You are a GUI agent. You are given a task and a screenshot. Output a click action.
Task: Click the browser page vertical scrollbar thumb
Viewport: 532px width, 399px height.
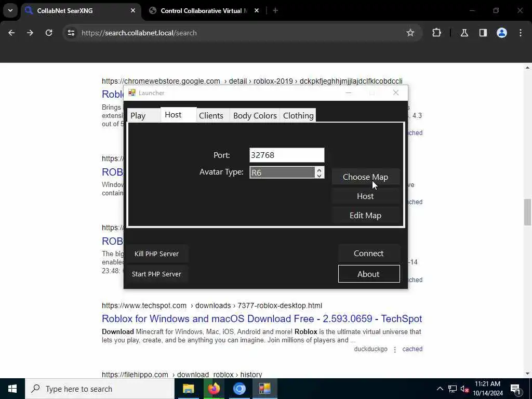pyautogui.click(x=527, y=212)
